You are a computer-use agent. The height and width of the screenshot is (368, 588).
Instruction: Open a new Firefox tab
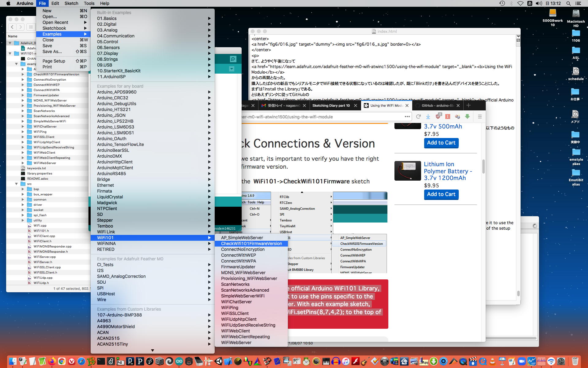pos(468,105)
